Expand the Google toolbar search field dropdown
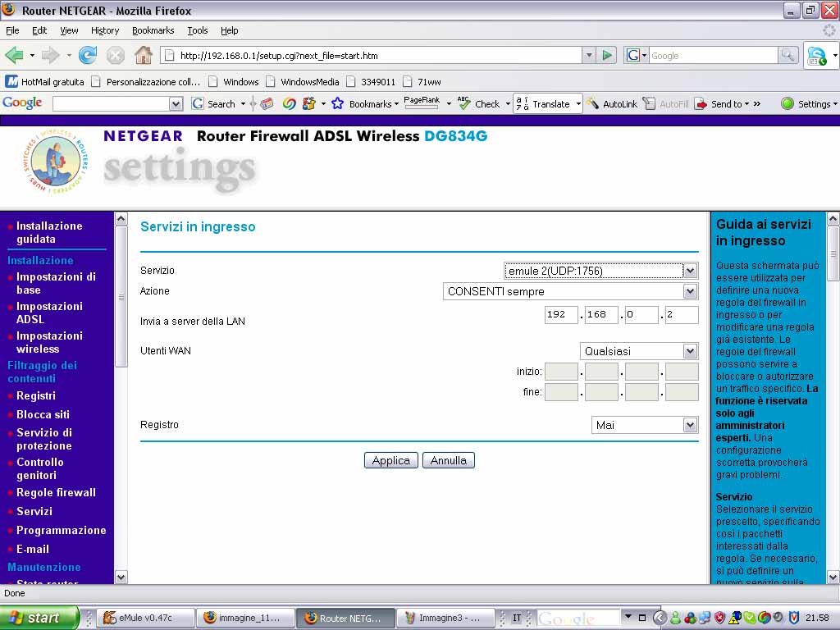Screen dimensions: 840x630 click(x=176, y=104)
